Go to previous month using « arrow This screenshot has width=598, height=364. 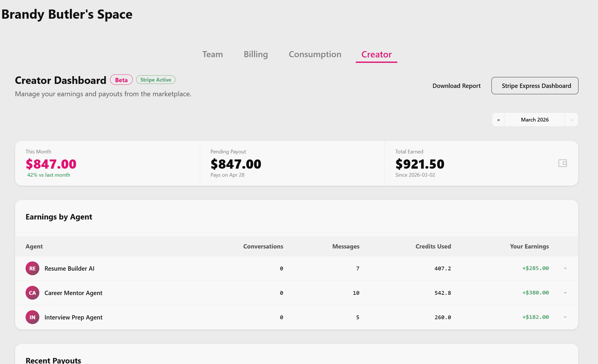click(498, 120)
